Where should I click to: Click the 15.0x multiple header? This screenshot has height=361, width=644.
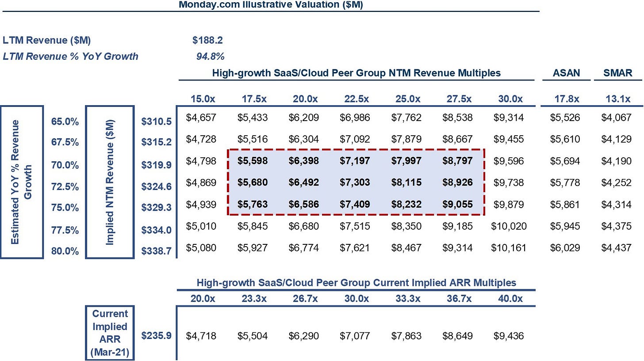click(x=203, y=99)
